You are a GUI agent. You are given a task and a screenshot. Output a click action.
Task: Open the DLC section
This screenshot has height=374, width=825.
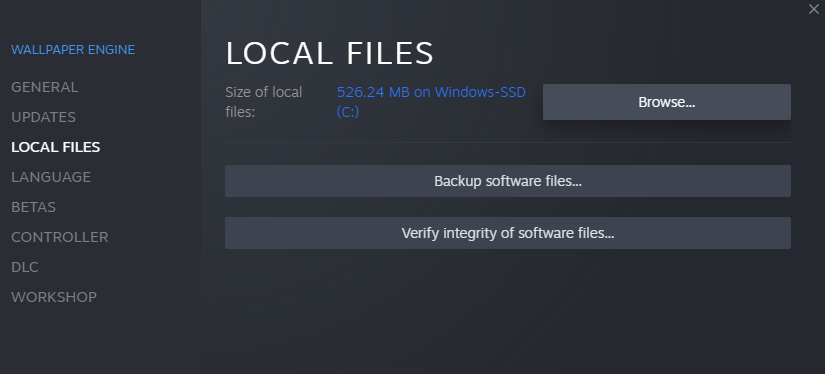tap(25, 267)
